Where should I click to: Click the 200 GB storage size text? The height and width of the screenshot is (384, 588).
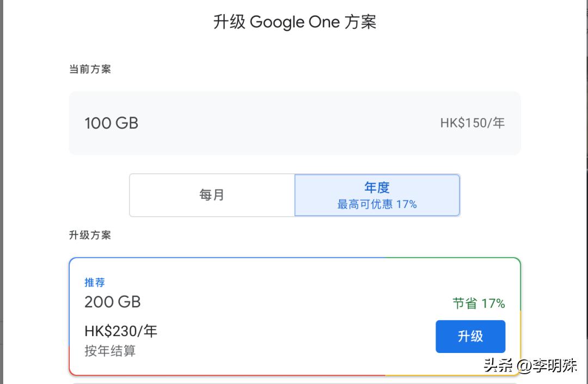pyautogui.click(x=112, y=302)
